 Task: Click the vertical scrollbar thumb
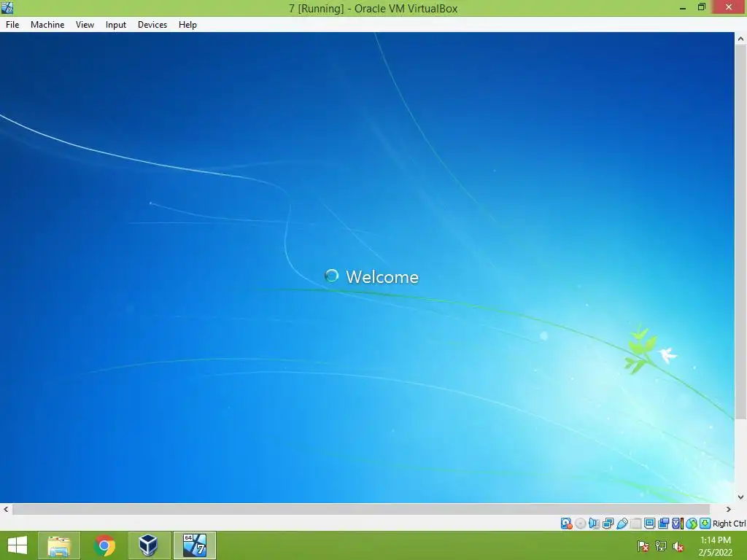pos(741,233)
